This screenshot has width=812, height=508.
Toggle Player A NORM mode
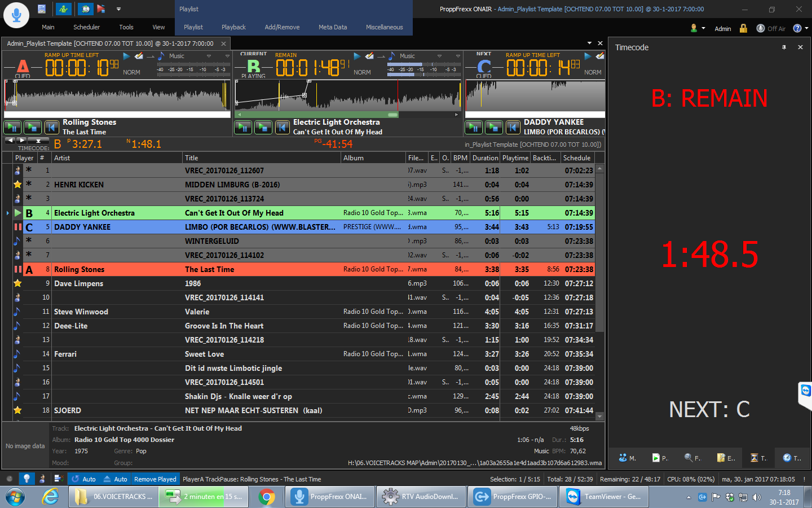pos(131,72)
